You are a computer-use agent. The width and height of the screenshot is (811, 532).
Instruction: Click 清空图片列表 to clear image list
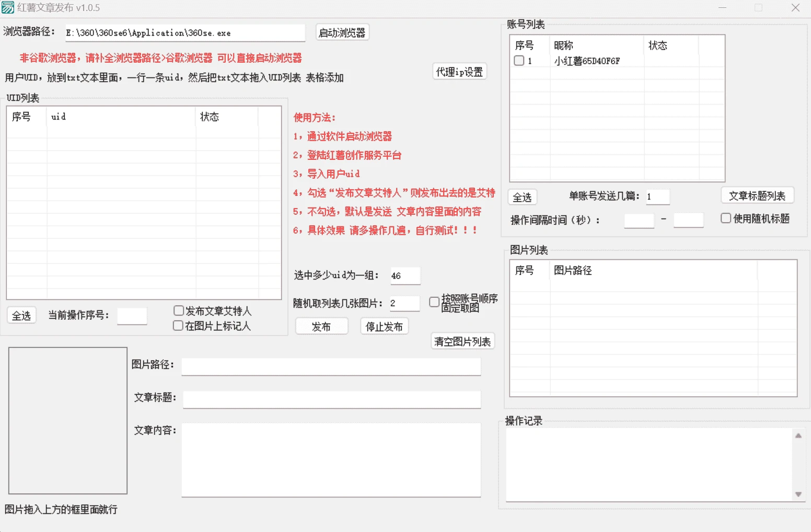coord(462,341)
